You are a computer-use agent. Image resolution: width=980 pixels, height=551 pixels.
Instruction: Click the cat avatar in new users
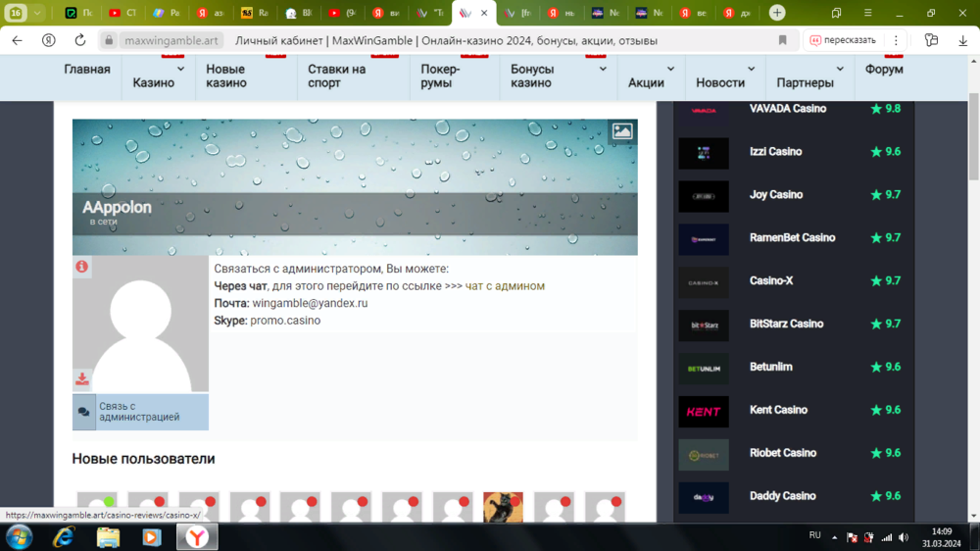pos(503,507)
